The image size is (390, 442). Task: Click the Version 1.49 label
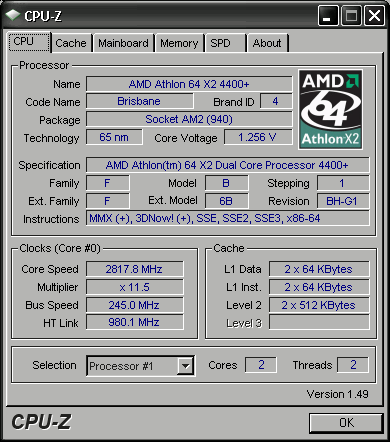(338, 394)
